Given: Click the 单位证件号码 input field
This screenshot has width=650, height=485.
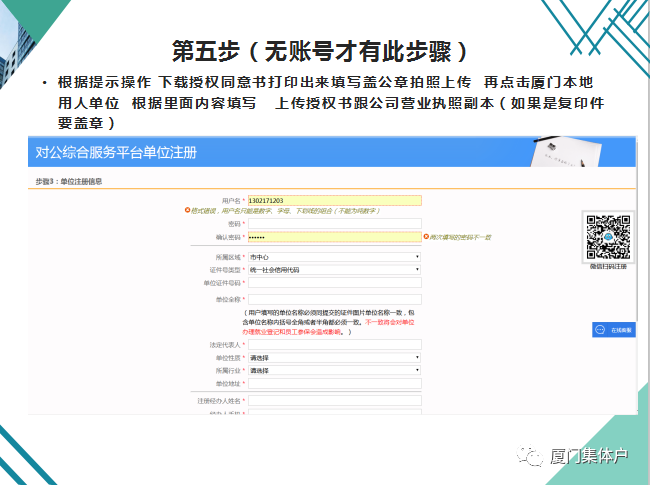Looking at the screenshot, I should (334, 283).
